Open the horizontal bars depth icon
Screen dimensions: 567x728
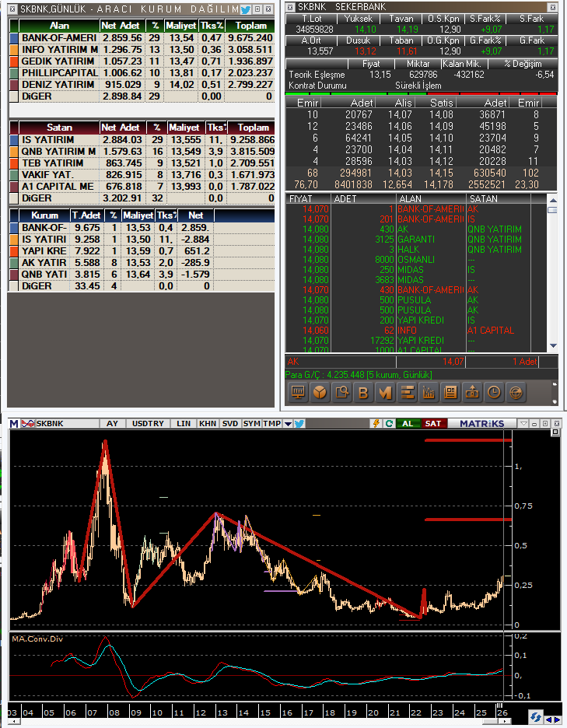(407, 393)
